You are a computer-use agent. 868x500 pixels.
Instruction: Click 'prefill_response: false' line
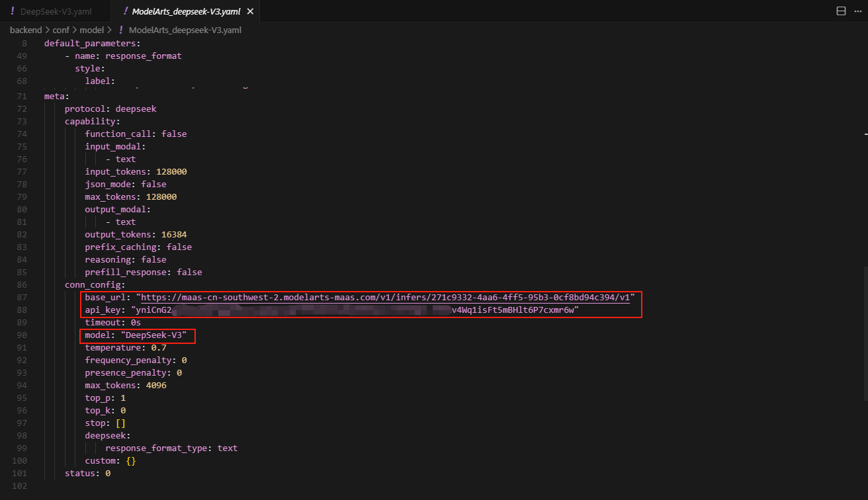point(144,272)
